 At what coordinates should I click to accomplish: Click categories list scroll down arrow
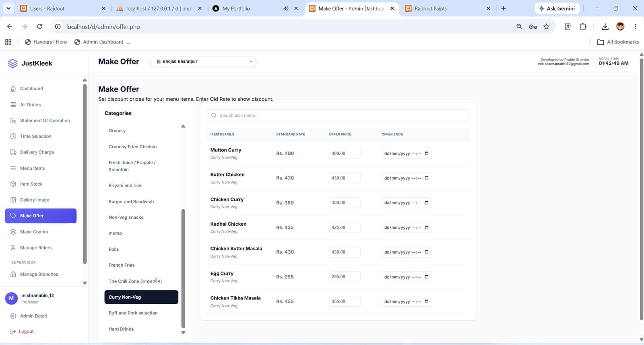click(x=183, y=333)
